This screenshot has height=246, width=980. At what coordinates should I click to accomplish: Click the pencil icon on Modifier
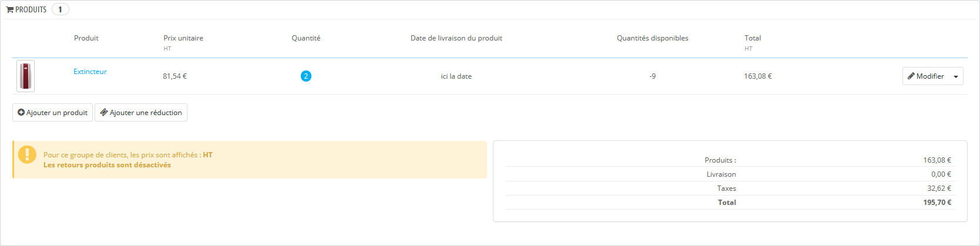coord(911,76)
